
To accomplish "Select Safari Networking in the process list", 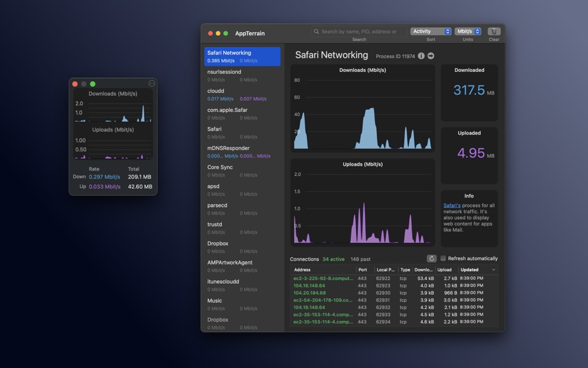I will click(x=242, y=56).
